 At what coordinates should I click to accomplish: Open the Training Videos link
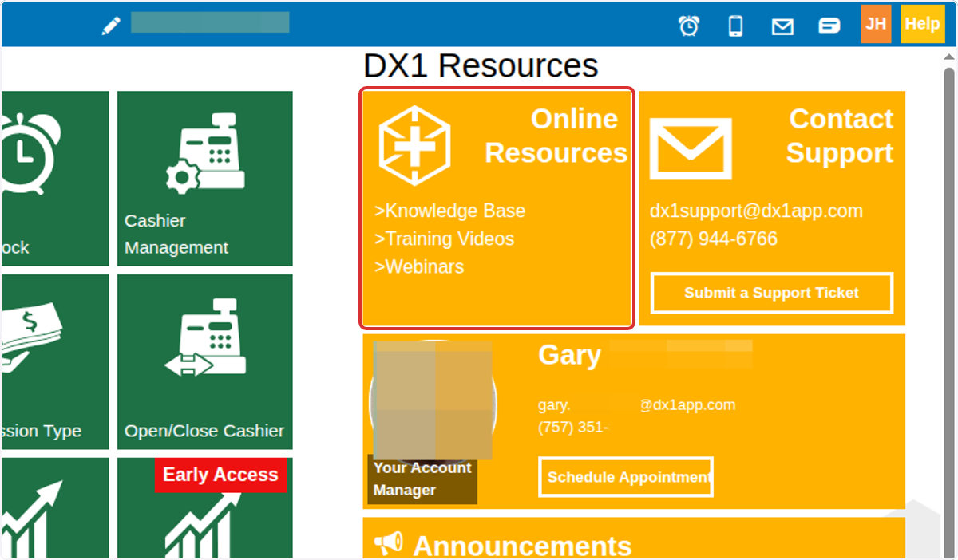[445, 239]
